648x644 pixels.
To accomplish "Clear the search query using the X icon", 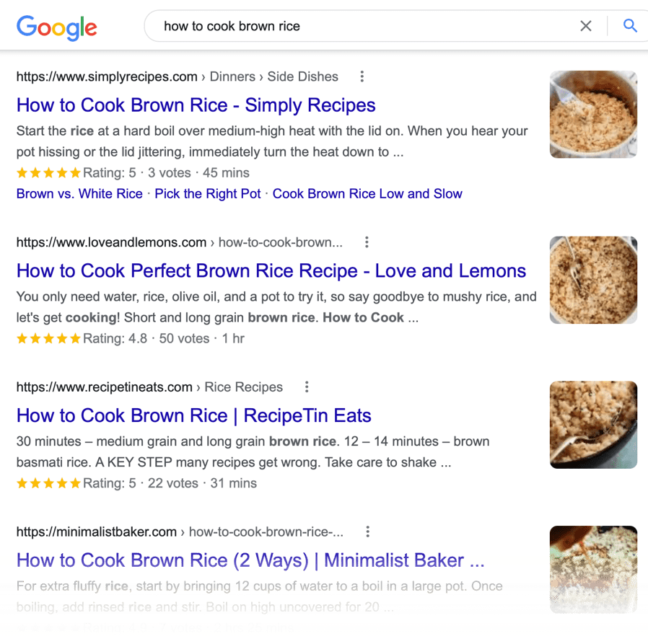I will (x=586, y=26).
